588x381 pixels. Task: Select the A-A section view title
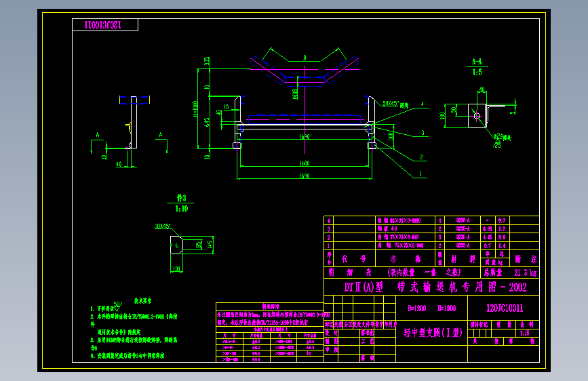477,62
